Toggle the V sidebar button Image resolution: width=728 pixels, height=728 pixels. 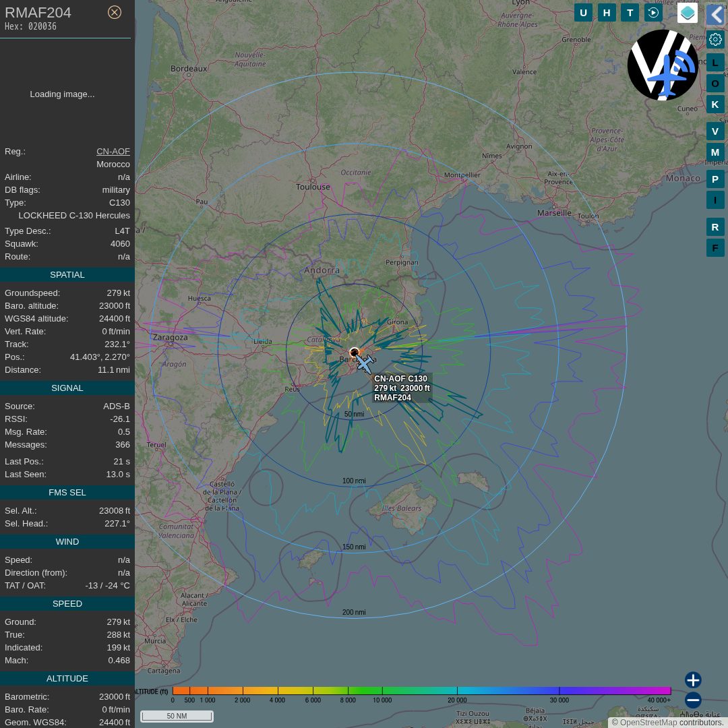click(715, 131)
